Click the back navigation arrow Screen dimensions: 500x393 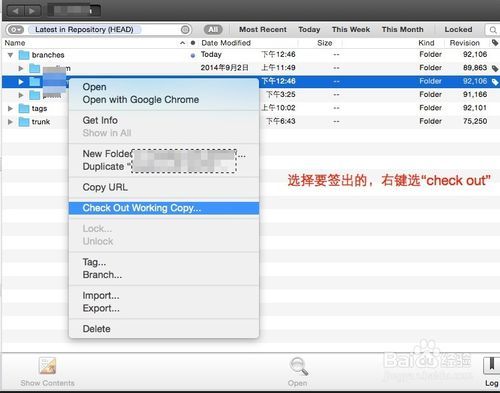coord(15,11)
